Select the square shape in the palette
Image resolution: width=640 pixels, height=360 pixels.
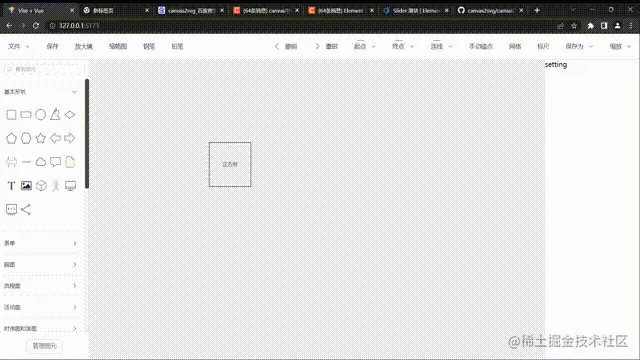[11, 115]
